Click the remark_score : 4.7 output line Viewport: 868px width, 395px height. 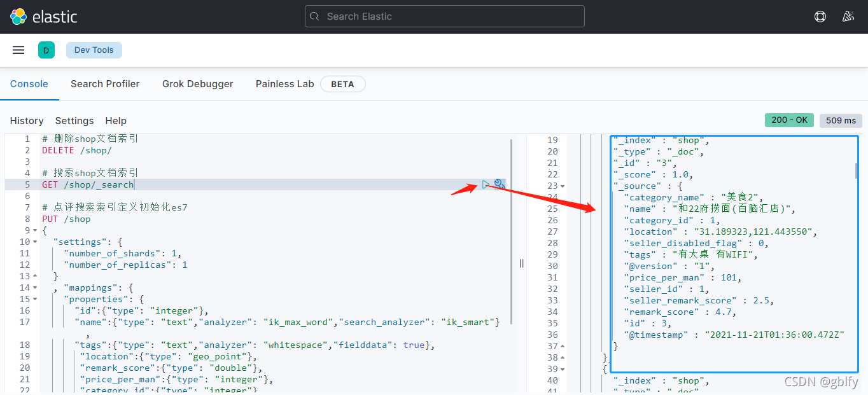coord(680,312)
